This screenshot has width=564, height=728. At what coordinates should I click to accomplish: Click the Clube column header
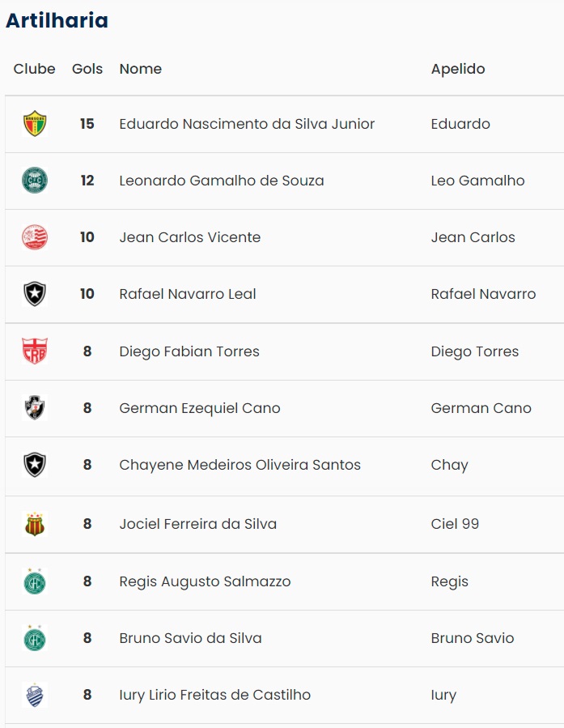click(x=35, y=69)
